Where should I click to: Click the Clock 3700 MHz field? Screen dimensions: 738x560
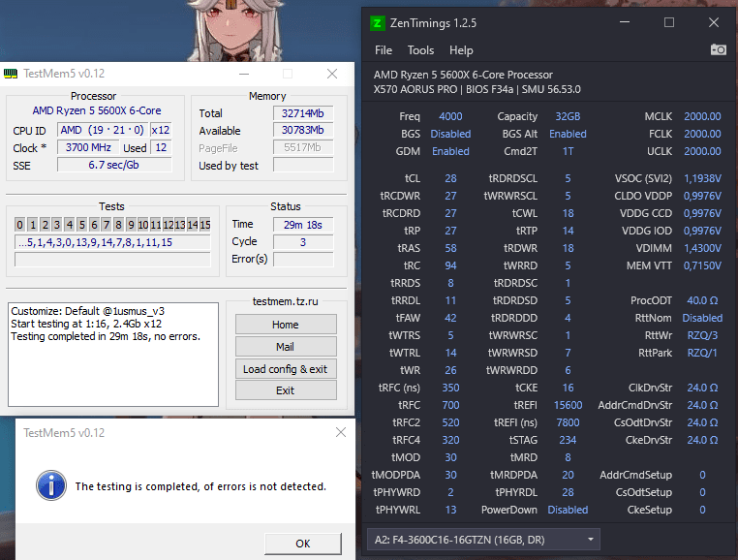pos(88,147)
